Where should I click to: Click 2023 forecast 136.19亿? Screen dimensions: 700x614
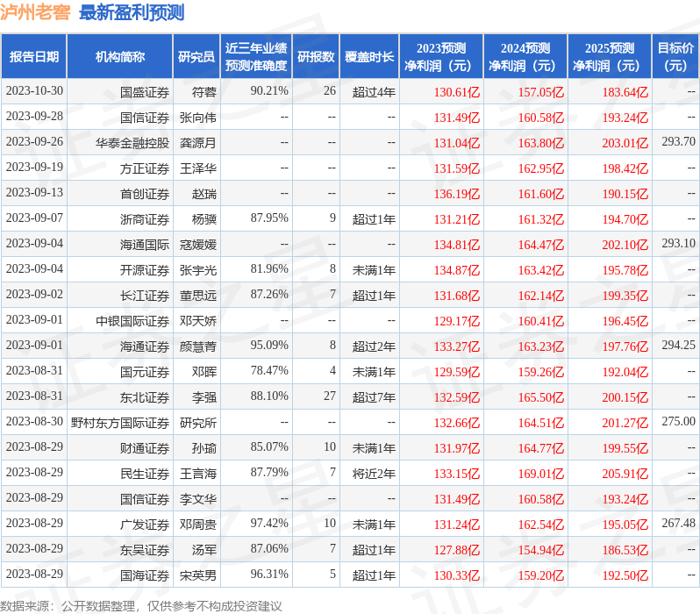457,194
